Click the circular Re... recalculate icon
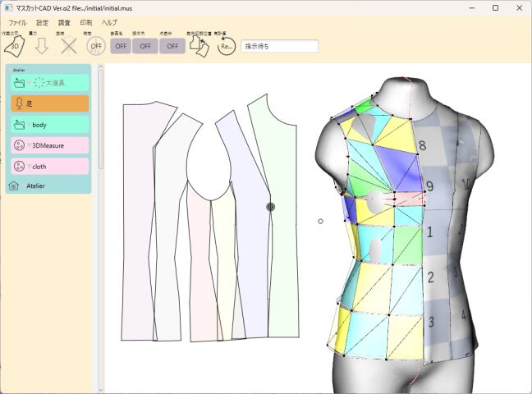Screen dimensions: 532x394 point(226,46)
